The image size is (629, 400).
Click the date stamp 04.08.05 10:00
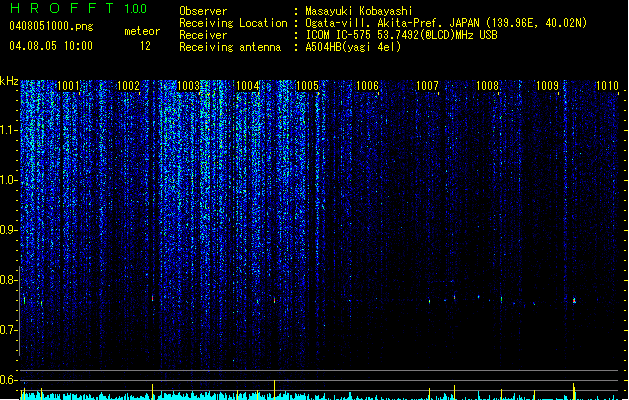(51, 46)
